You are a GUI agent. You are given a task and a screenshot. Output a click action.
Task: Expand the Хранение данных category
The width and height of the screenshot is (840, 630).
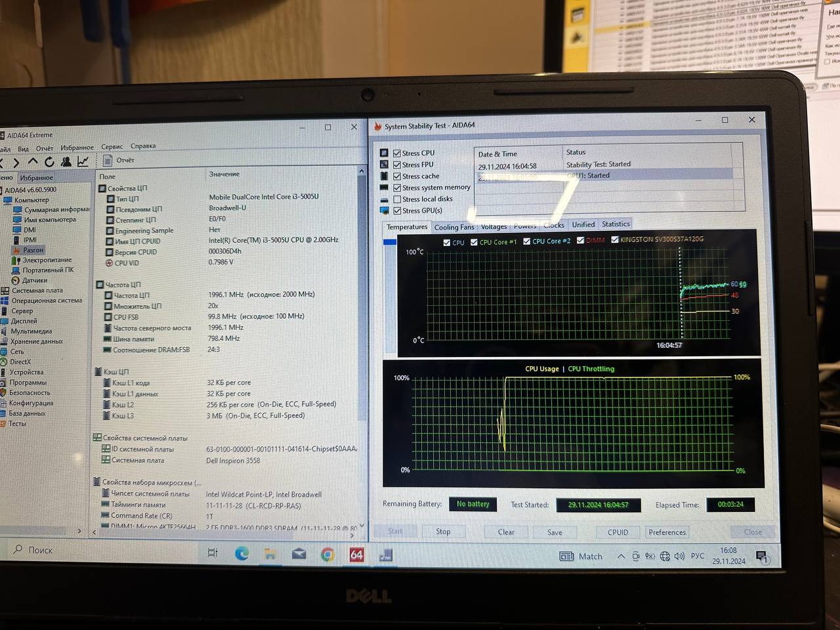click(x=32, y=341)
